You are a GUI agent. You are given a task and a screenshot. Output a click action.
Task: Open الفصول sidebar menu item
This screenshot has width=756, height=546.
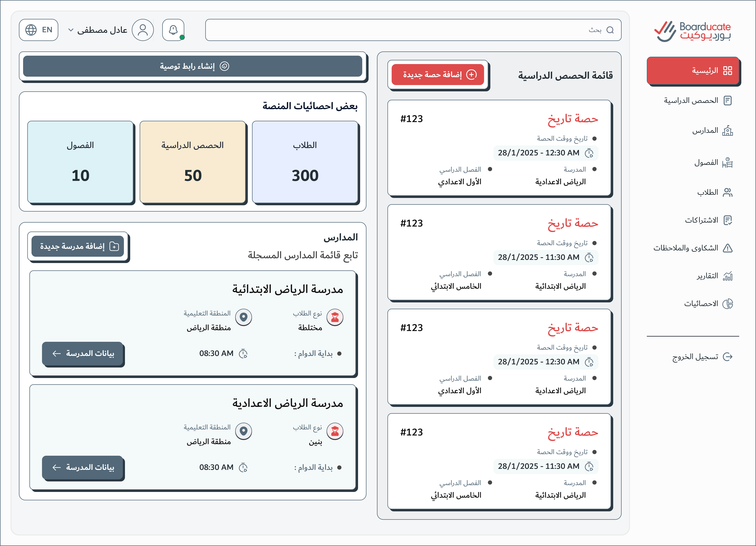click(713, 163)
